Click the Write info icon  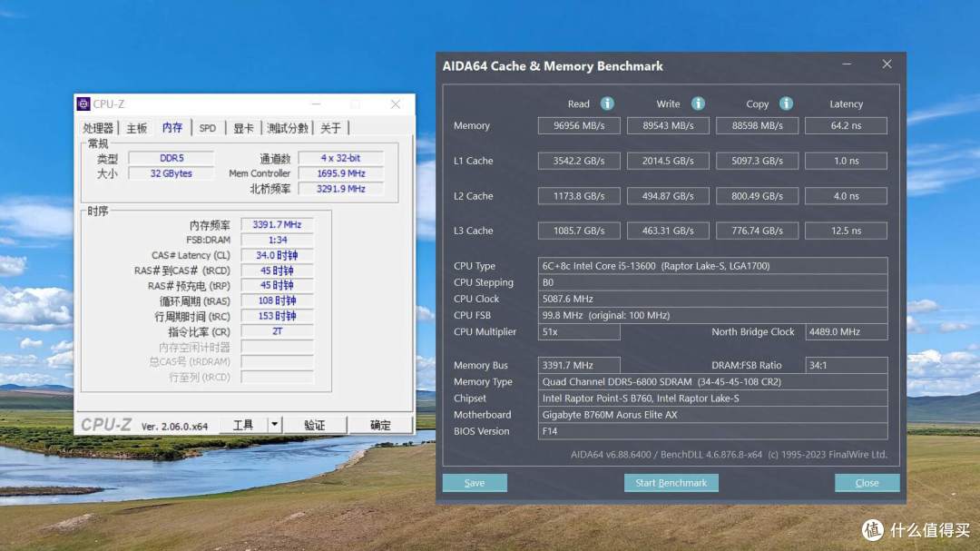[x=698, y=103]
